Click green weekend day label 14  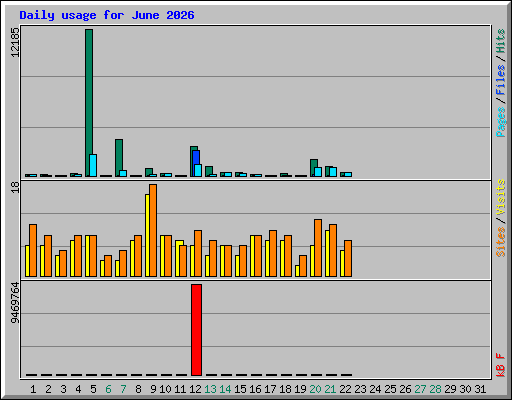point(225,389)
